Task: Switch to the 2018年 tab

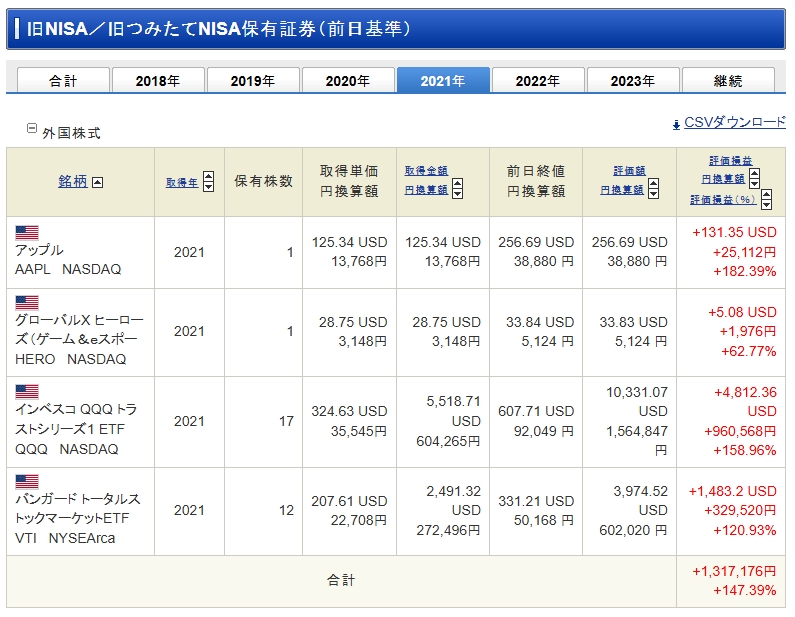Action: [x=158, y=81]
